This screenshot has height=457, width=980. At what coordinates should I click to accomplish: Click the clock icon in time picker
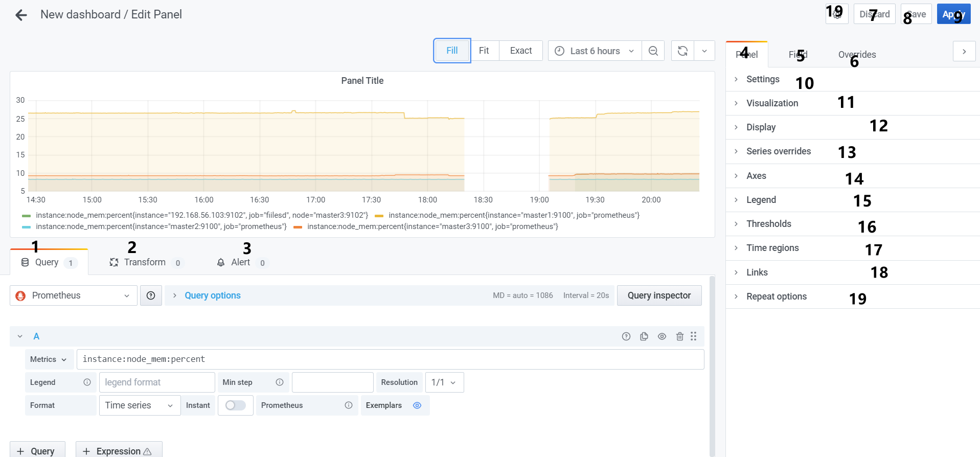(x=560, y=51)
